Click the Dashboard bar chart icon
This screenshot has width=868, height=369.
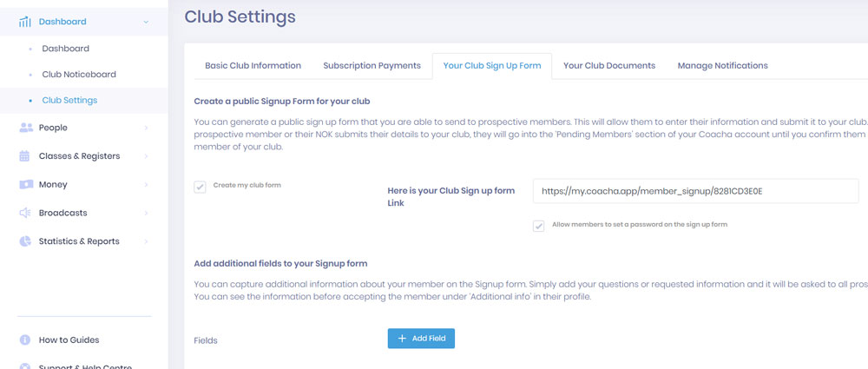pos(25,22)
